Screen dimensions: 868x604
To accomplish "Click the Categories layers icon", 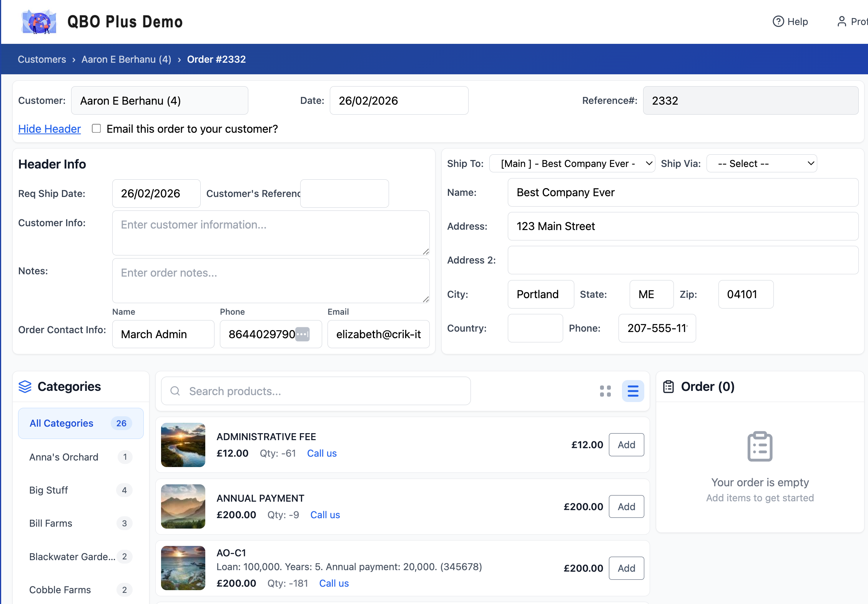I will click(25, 387).
